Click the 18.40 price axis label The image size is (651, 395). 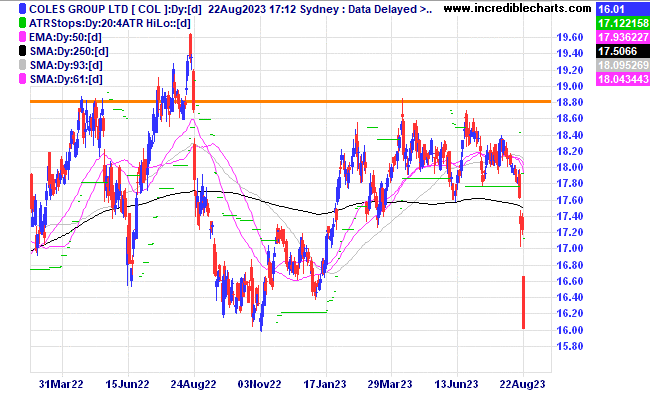tap(570, 135)
